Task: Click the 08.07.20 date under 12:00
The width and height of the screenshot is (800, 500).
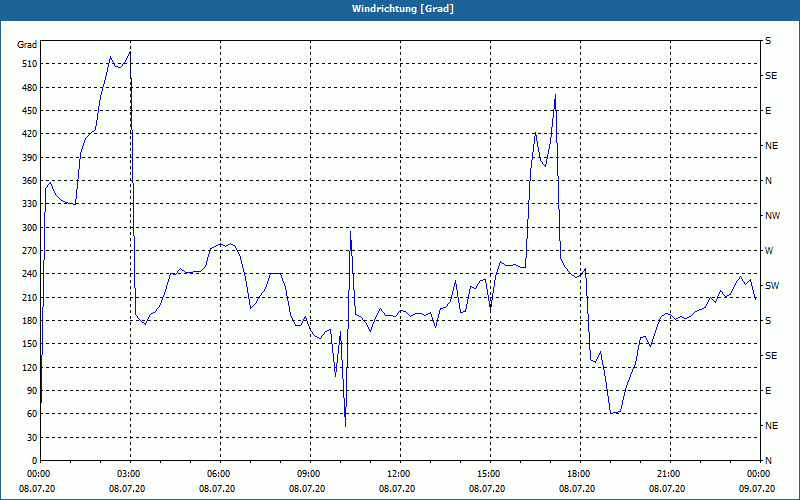Action: point(397,489)
